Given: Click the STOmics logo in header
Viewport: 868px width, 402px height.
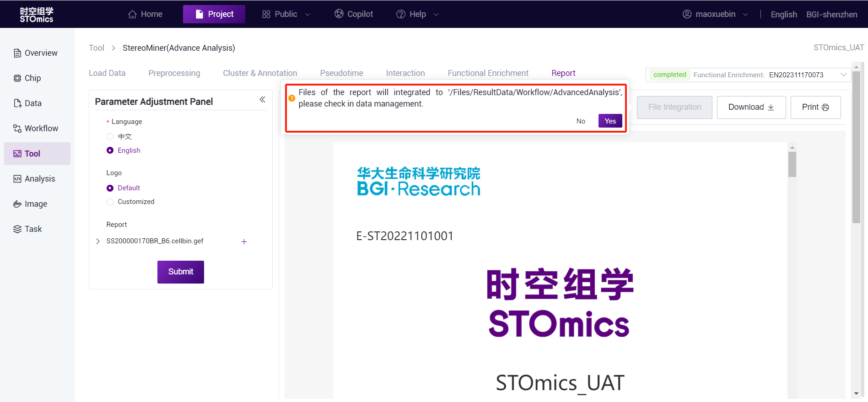Looking at the screenshot, I should (x=37, y=14).
